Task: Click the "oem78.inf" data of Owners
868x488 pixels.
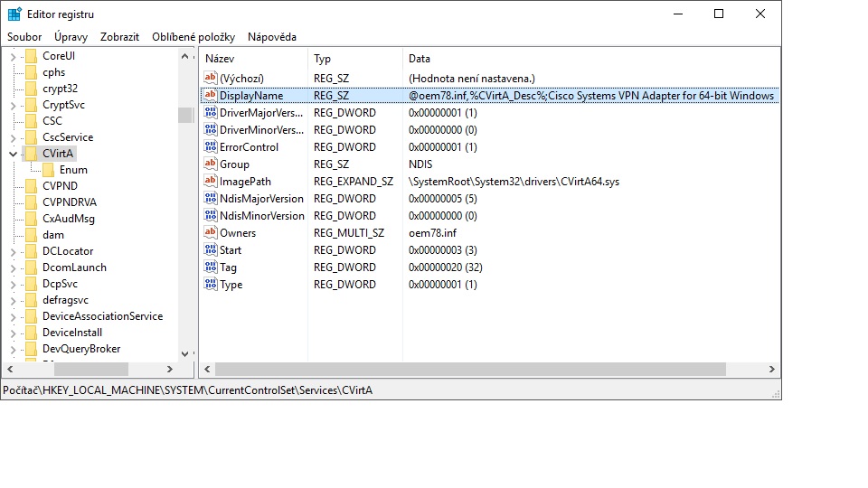Action: coord(432,233)
